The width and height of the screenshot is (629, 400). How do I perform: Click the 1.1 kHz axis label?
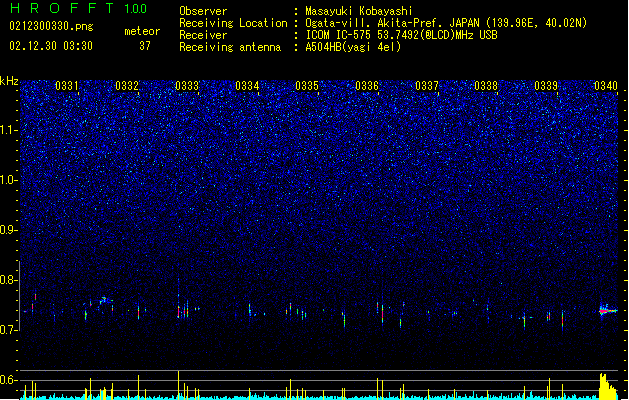9,130
